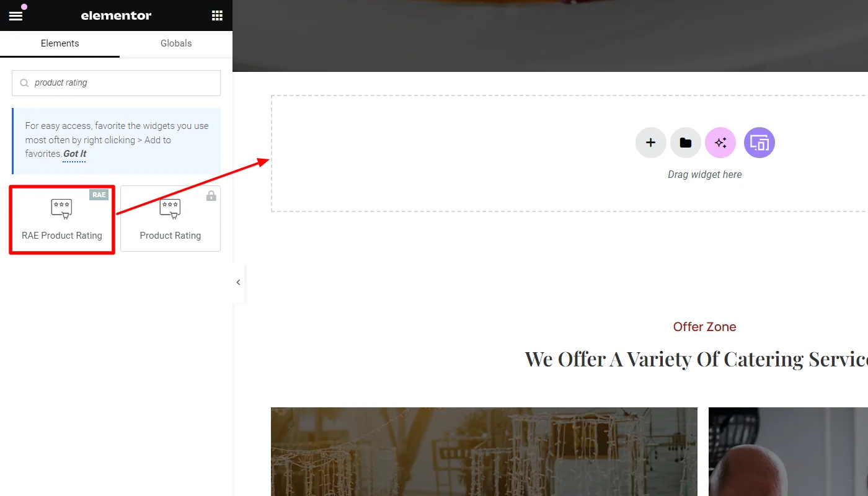Screen dimensions: 868x496
Task: Click the Offer Zone heading text
Action: click(x=705, y=327)
